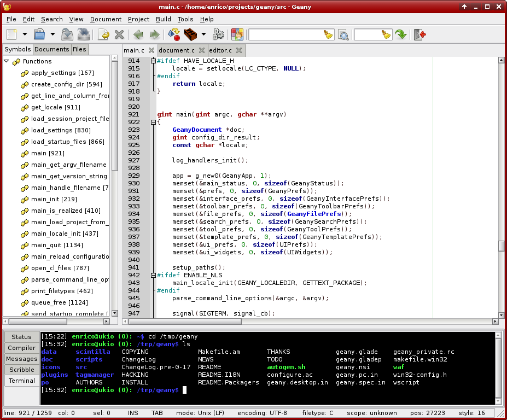Screen dimensions: 507x420
Task: Collapse the Functions tree node
Action: [x=7, y=61]
